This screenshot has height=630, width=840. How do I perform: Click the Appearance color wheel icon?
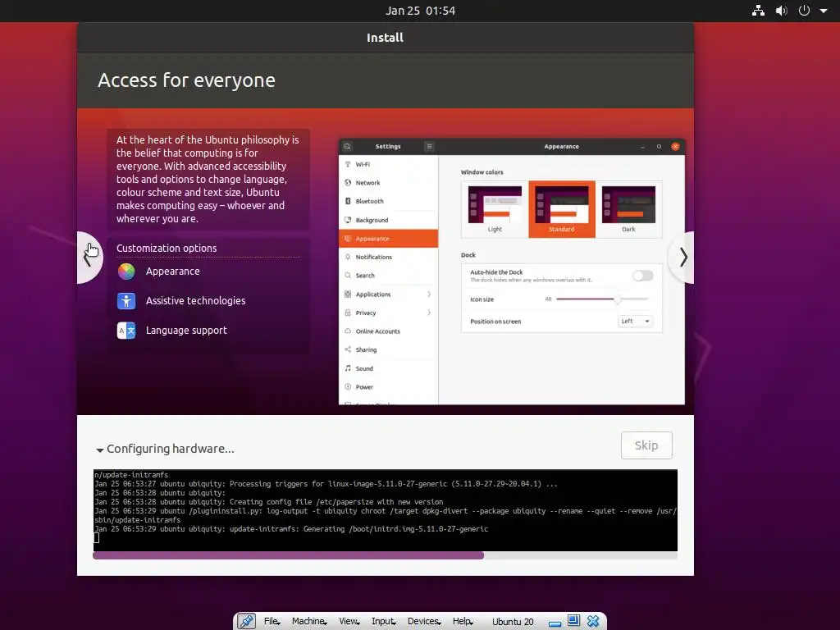tap(126, 272)
